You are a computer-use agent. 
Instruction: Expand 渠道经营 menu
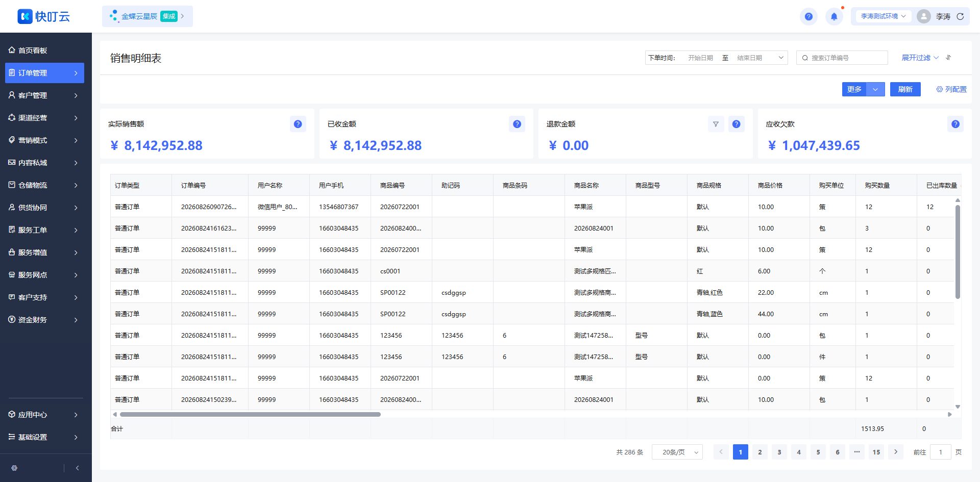pyautogui.click(x=44, y=118)
